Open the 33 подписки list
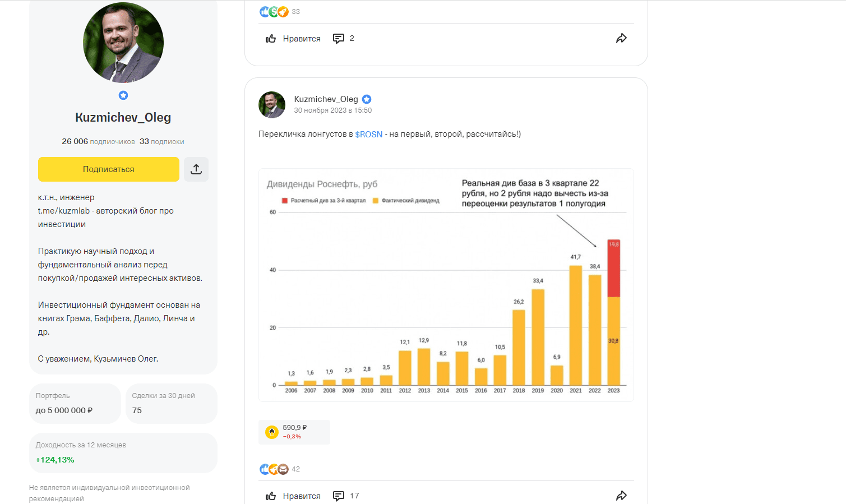The image size is (846, 504). [162, 141]
